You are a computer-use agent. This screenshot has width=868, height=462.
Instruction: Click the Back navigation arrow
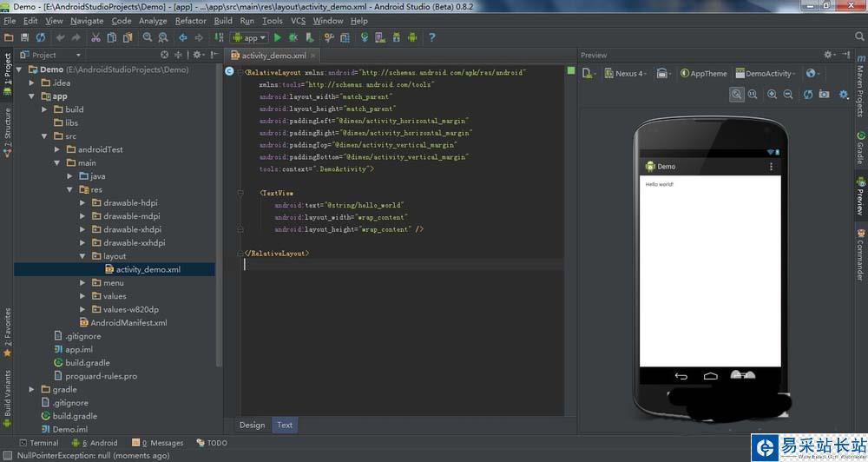pos(182,37)
